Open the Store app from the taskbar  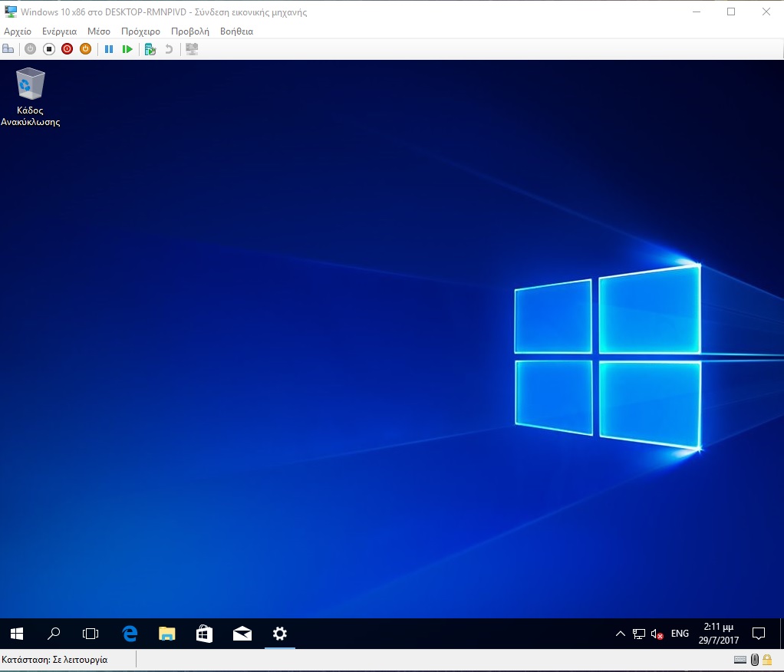tap(205, 634)
